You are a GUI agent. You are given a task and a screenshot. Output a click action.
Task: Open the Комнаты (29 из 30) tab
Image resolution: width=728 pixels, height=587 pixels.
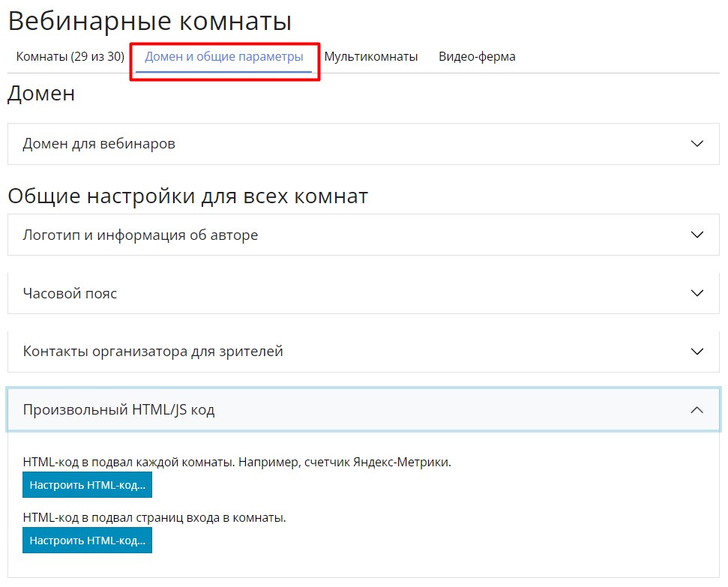70,57
